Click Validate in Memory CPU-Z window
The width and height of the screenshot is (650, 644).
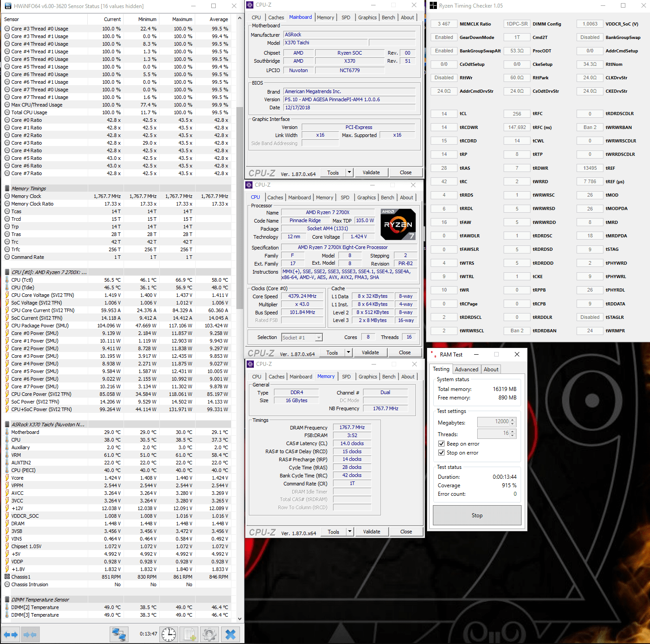coord(372,532)
